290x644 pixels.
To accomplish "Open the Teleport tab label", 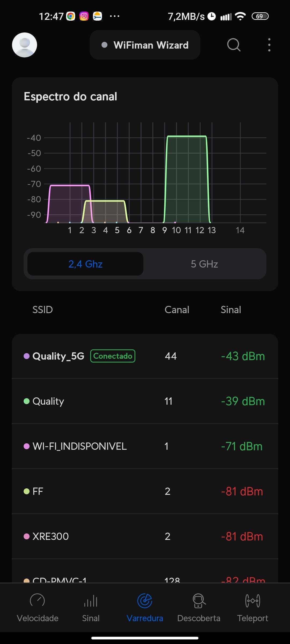I will pyautogui.click(x=253, y=618).
